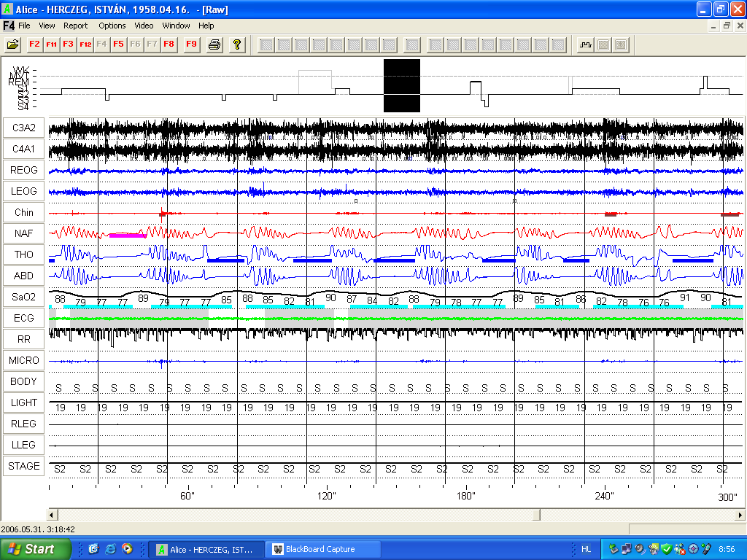This screenshot has width=747, height=560.
Task: Click the NAF airflow channel label
Action: tap(24, 233)
